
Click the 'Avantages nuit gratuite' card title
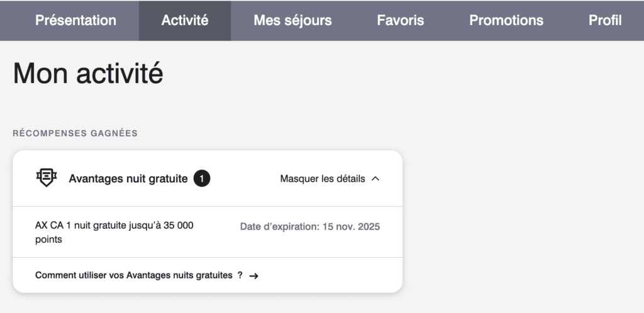coord(128,178)
